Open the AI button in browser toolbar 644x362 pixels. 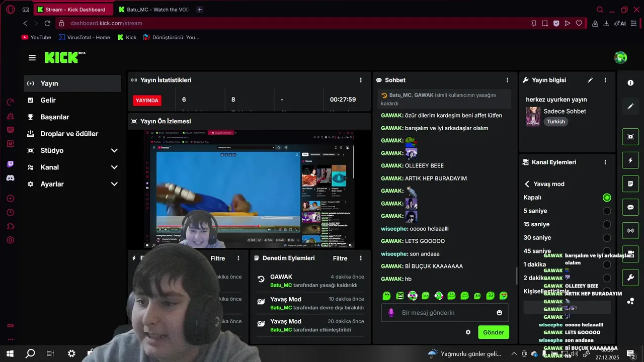coord(620,23)
